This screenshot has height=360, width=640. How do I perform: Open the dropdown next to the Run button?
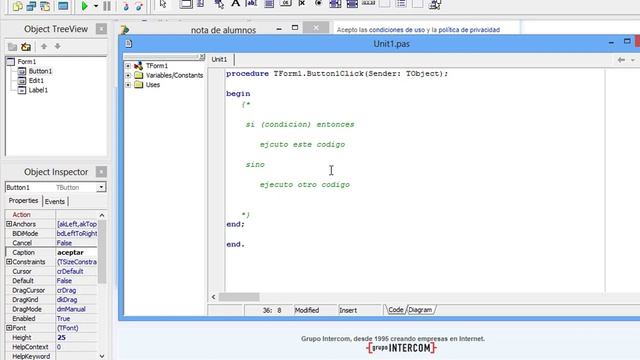click(x=96, y=6)
